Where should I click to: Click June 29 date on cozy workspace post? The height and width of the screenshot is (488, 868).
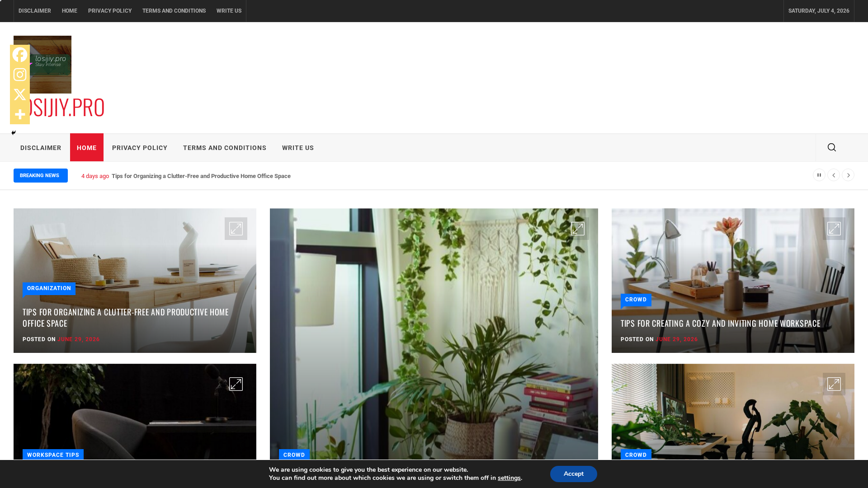(677, 339)
